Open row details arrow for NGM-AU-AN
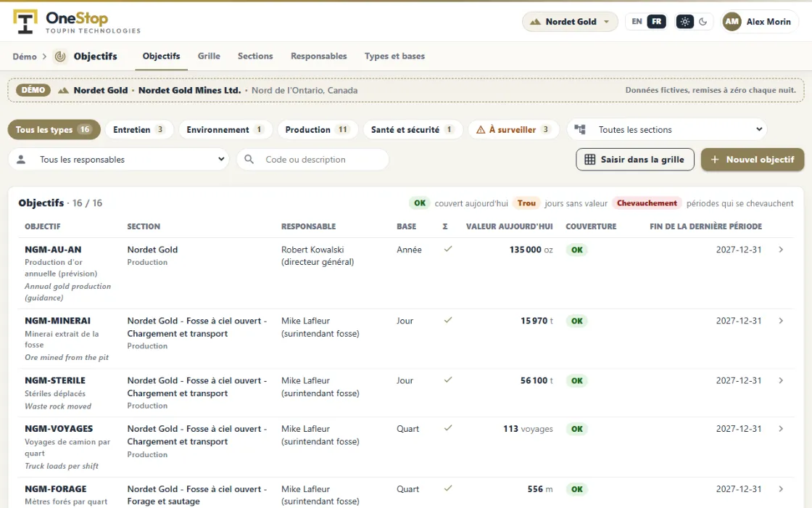The image size is (812, 508). tap(781, 250)
